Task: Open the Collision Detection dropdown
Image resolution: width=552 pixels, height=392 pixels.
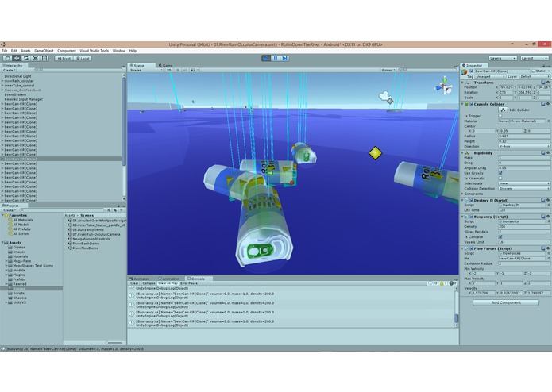Action: (x=524, y=188)
